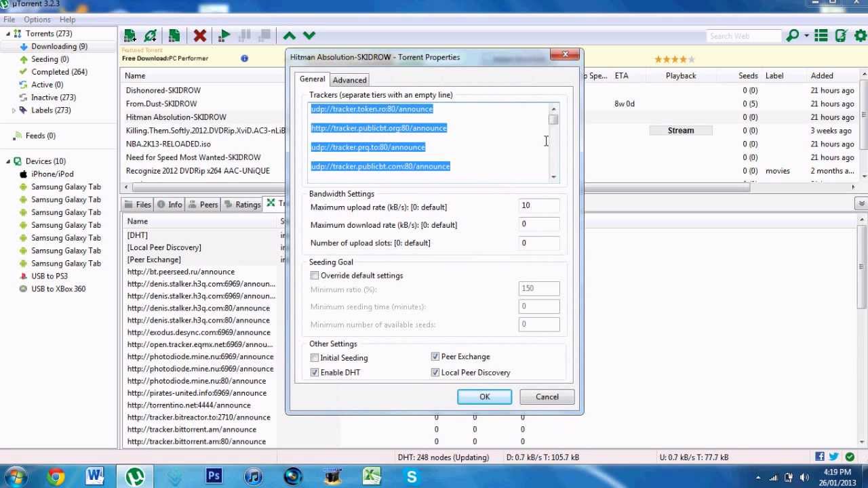Click the Search Web input box
868x488 pixels.
point(743,36)
